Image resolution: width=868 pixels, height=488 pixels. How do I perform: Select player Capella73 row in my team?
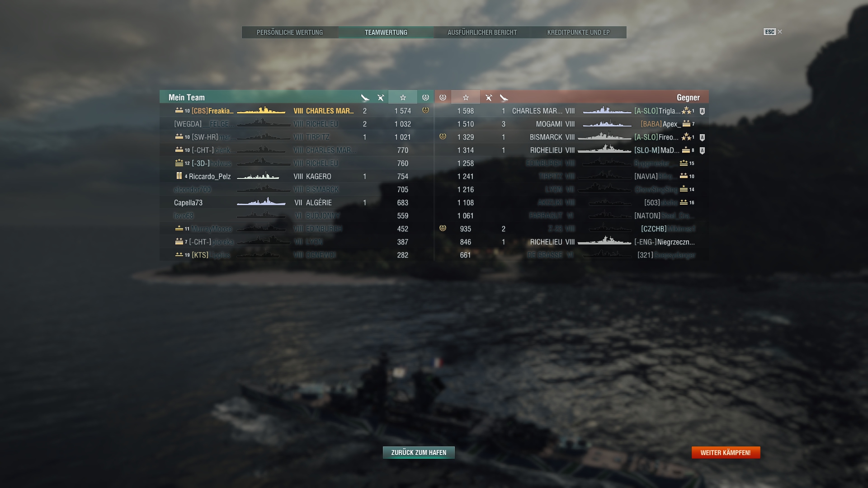pos(297,202)
